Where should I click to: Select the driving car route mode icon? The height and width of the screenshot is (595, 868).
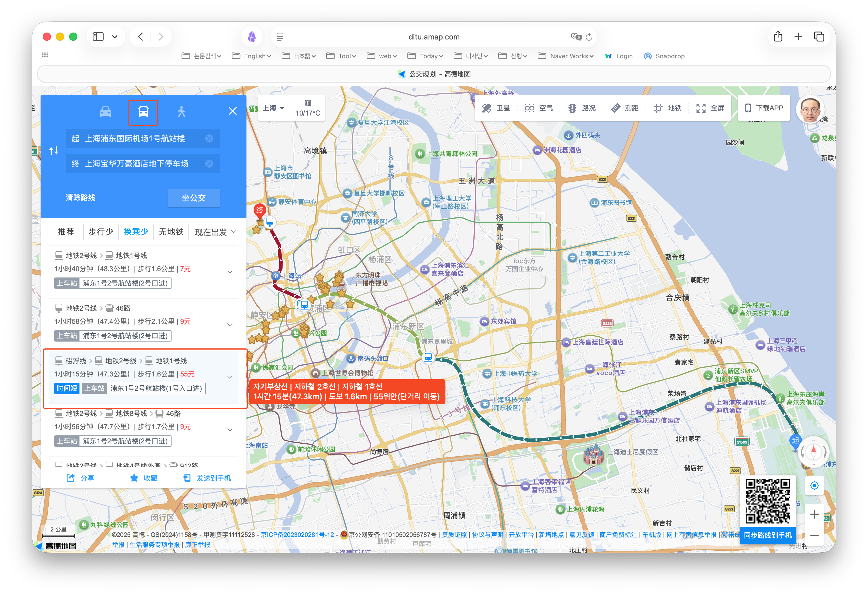click(105, 112)
